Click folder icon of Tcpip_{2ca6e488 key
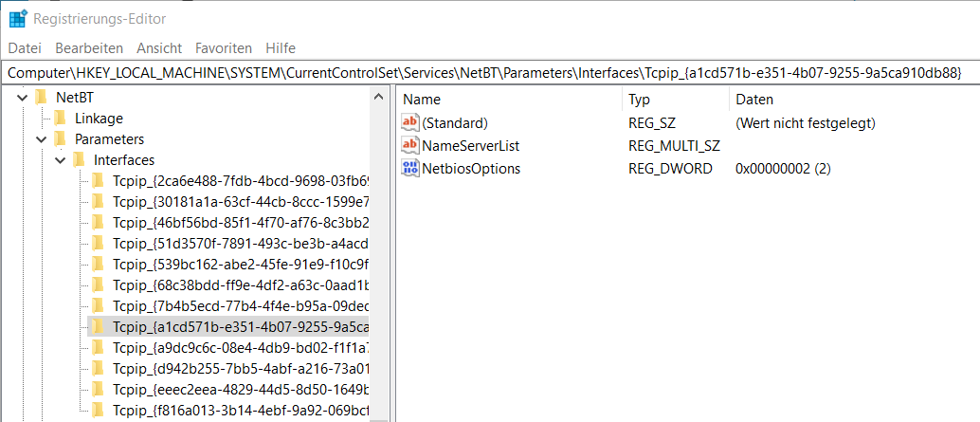 coord(98,181)
